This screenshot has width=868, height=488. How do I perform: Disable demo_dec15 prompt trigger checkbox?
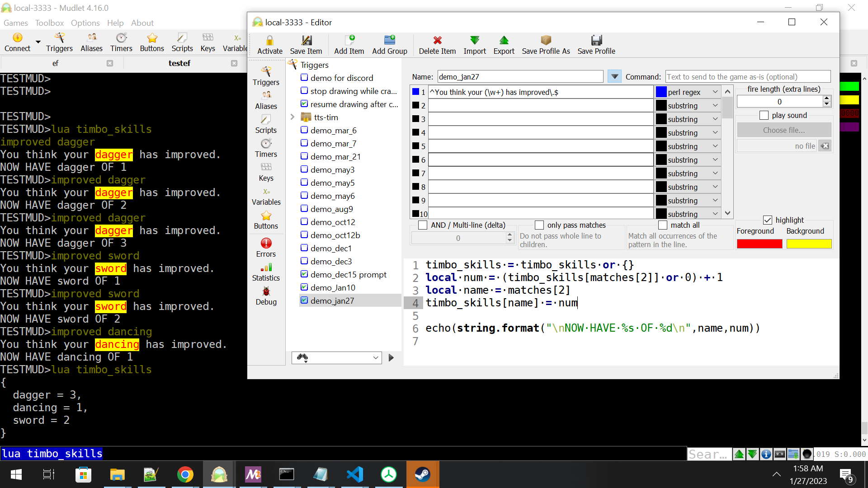click(304, 274)
